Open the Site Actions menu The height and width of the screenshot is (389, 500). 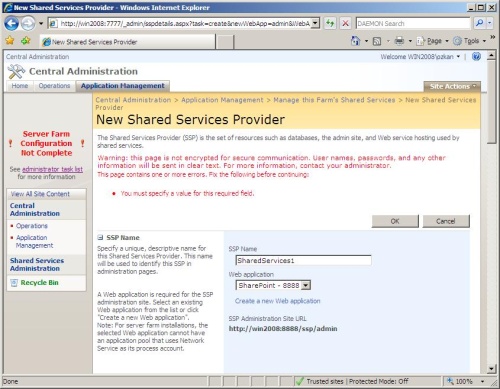pos(452,86)
